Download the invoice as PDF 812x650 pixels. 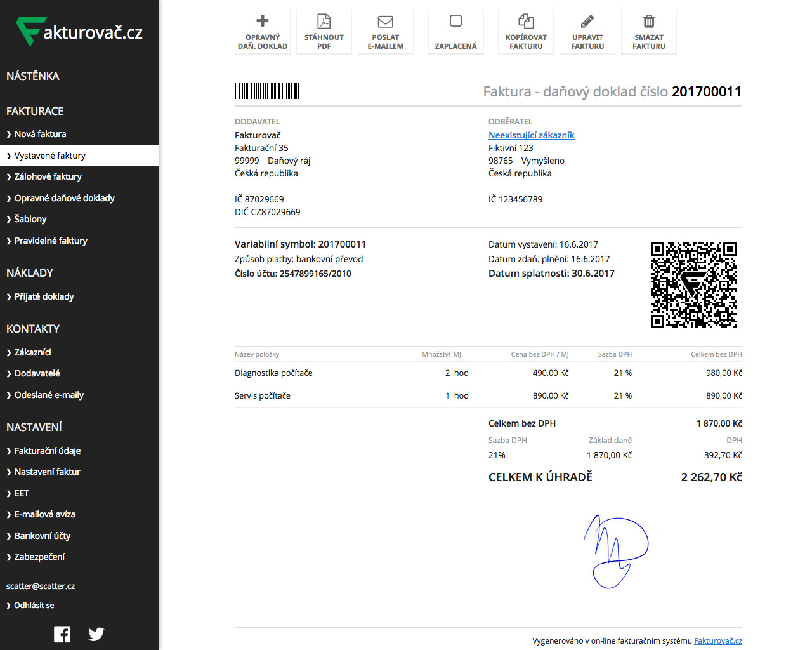[324, 32]
